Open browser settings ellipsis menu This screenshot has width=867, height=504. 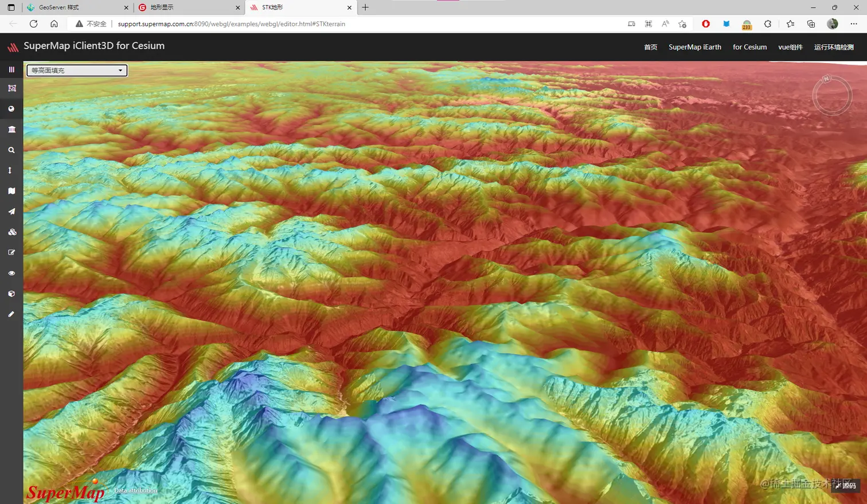854,24
